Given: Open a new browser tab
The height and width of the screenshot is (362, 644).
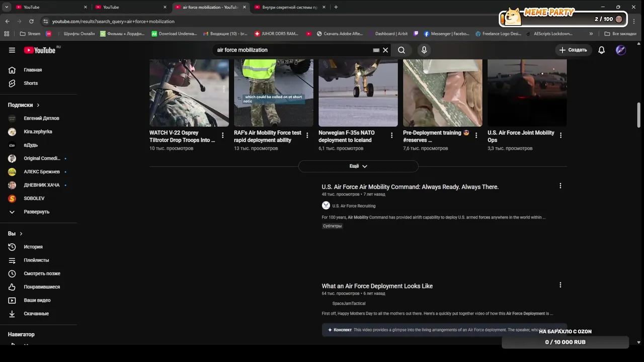Looking at the screenshot, I should tap(336, 7).
